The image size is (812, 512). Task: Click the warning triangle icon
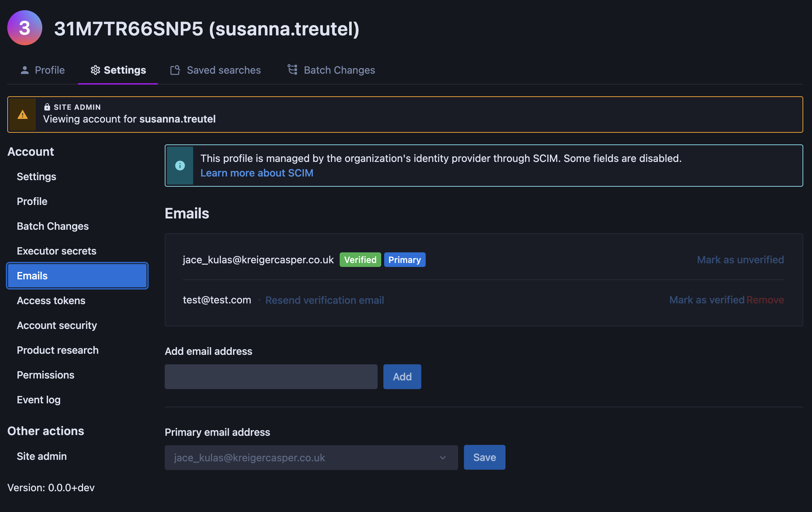click(23, 115)
